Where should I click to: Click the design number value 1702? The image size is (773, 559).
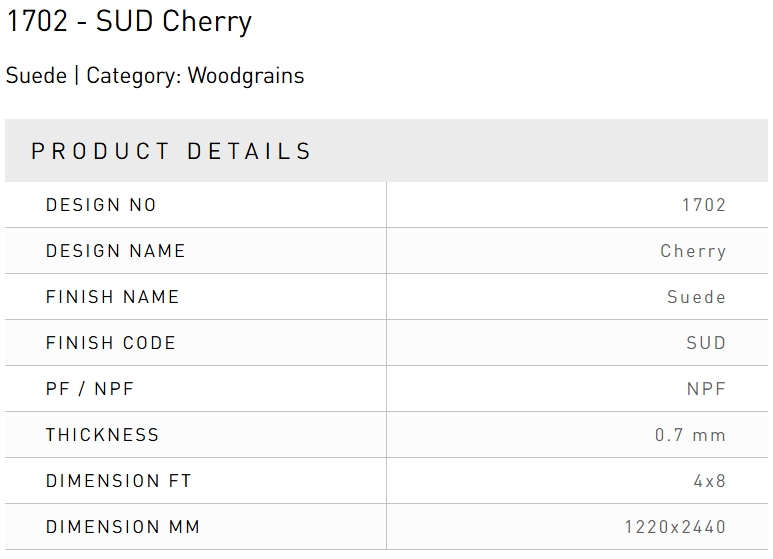point(703,205)
